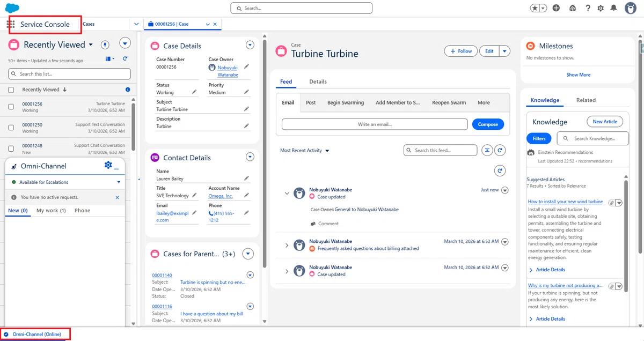Open the Cases navigation dropdown arrow
Viewport: 644px width, 341px height.
pos(136,24)
